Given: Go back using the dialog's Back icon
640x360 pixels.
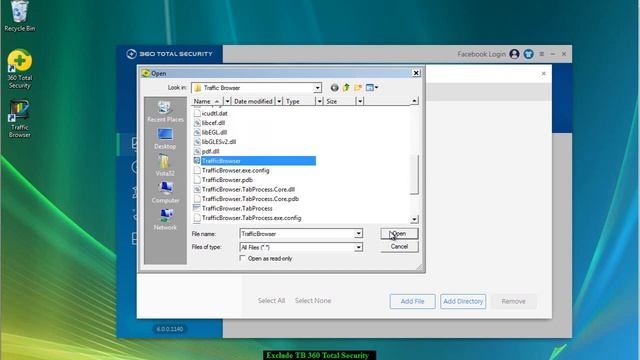Looking at the screenshot, I should point(334,87).
